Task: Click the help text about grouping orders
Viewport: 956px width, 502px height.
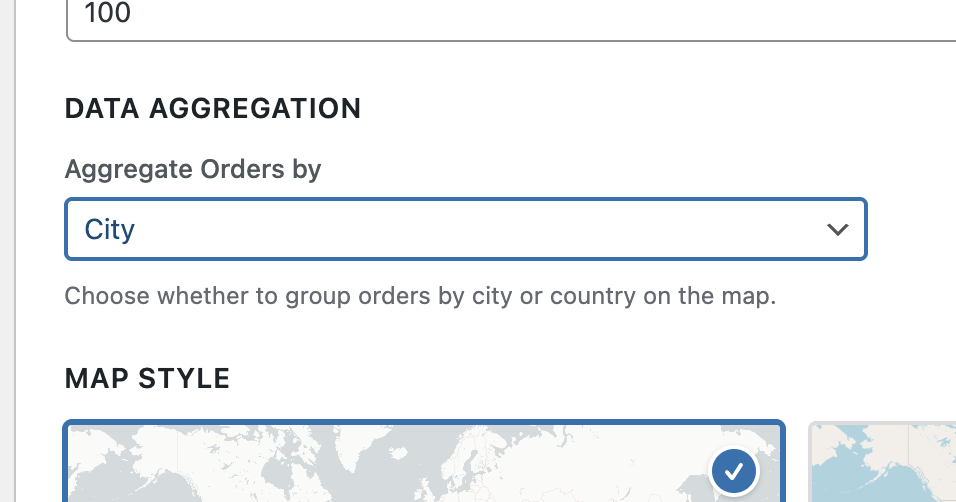Action: pos(420,297)
